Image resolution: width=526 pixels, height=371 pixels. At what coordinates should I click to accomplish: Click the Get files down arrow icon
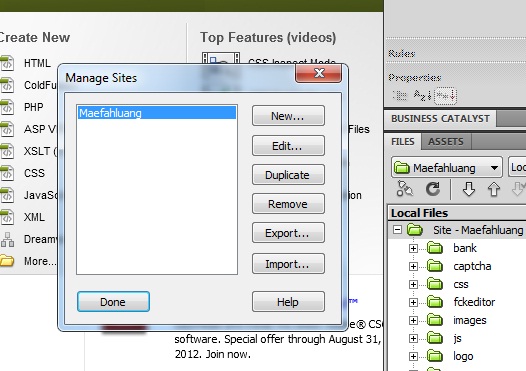[x=469, y=189]
